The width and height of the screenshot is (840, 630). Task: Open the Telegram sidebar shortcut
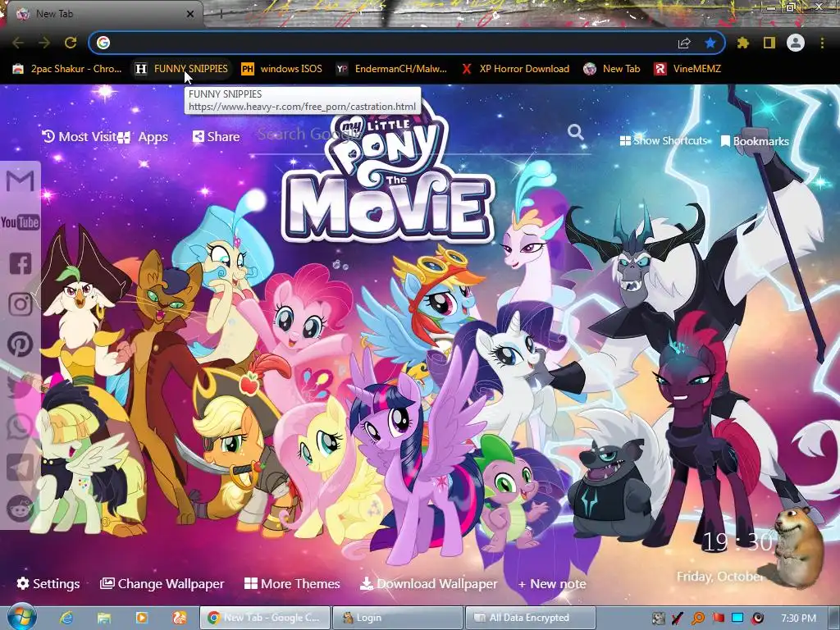[21, 468]
